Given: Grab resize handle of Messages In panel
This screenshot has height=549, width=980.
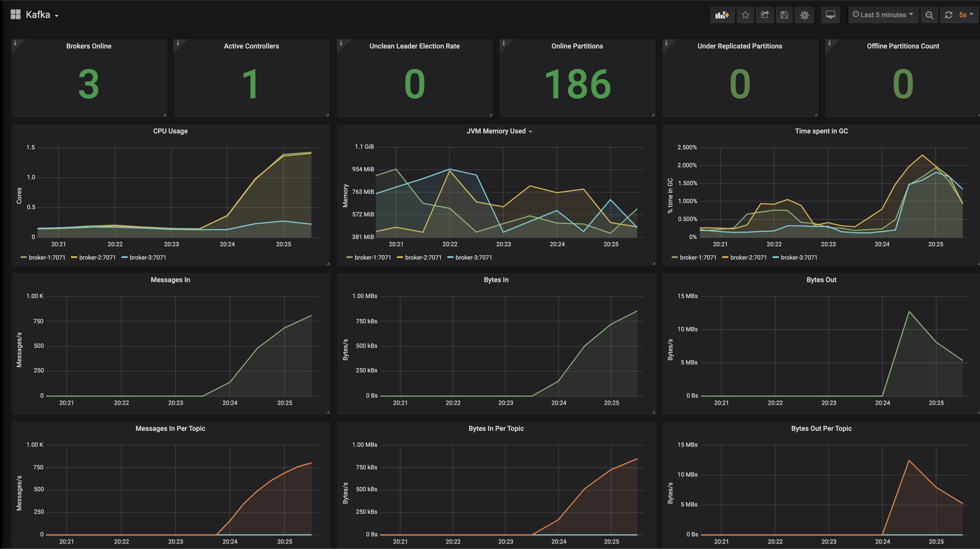Looking at the screenshot, I should point(328,412).
